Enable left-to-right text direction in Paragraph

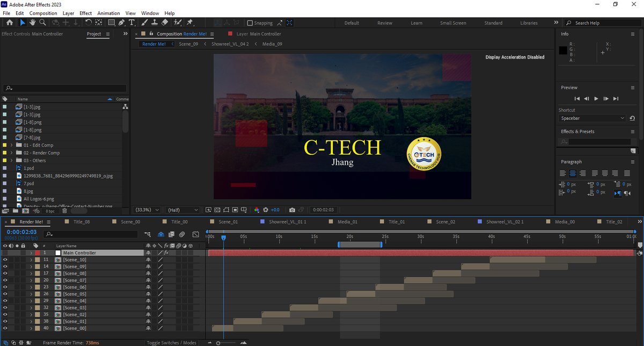(x=618, y=193)
